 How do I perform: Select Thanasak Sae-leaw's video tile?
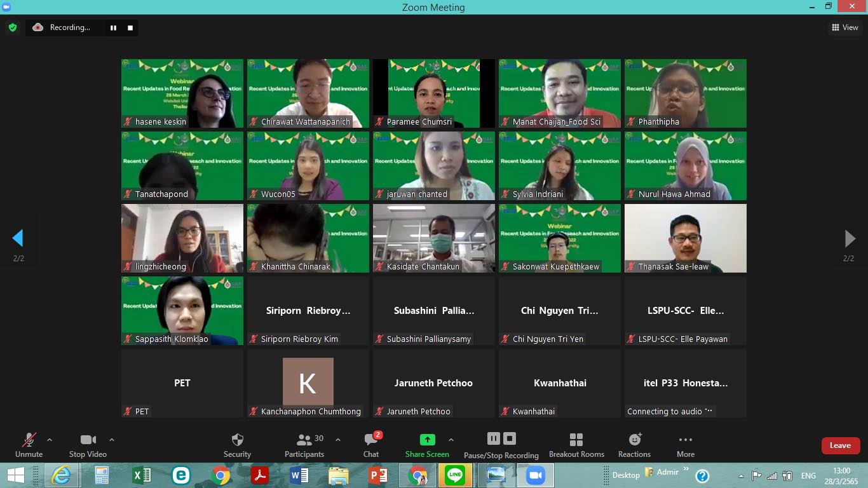tap(685, 238)
